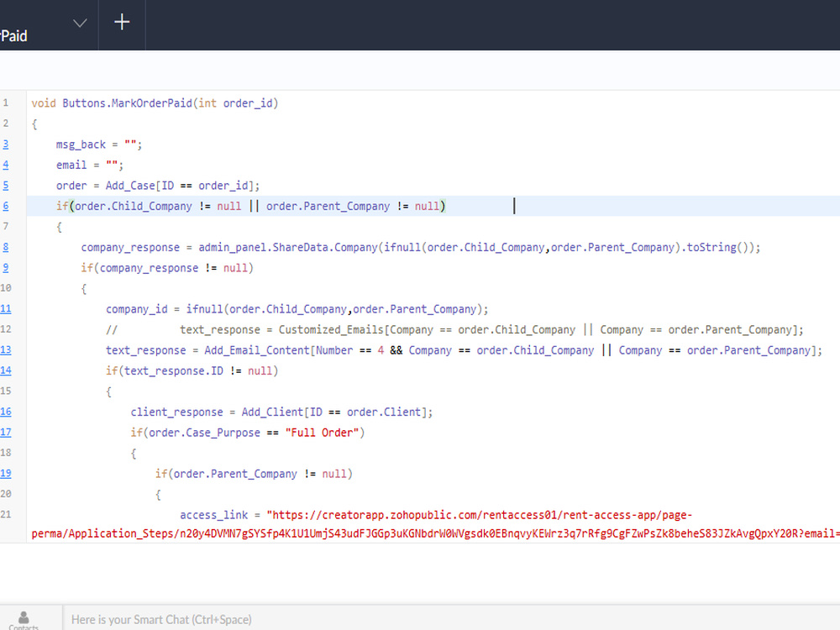Select line number 11 in gutter
This screenshot has height=630, width=840.
[5, 308]
